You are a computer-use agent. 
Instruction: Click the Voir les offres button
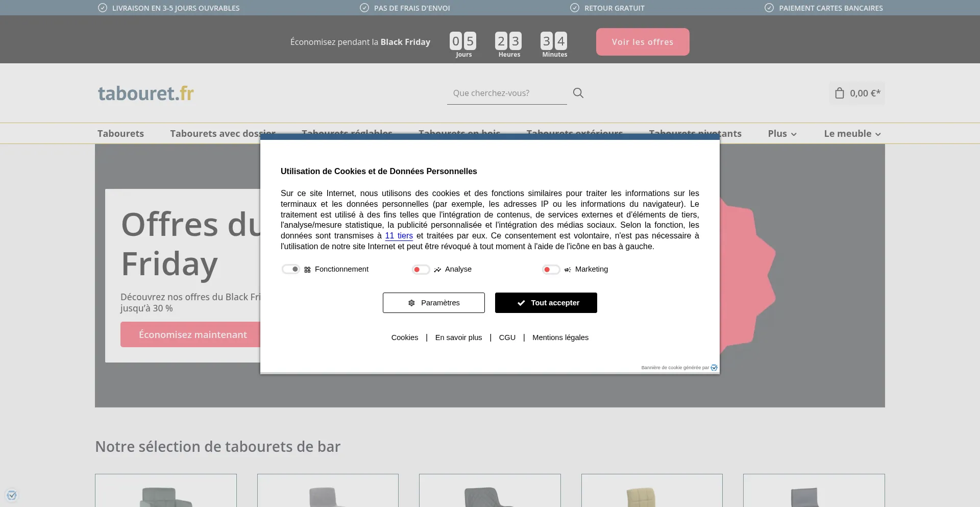coord(642,42)
